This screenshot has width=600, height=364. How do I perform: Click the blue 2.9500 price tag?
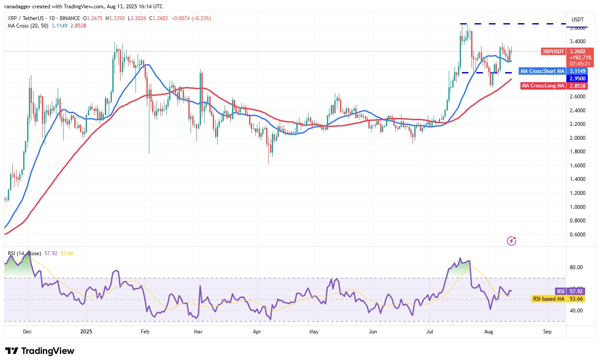[577, 78]
